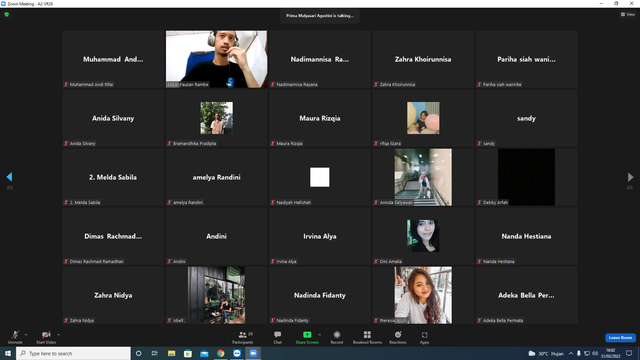The width and height of the screenshot is (640, 360).
Task: Go to previous gallery page arrow
Action: click(x=9, y=177)
